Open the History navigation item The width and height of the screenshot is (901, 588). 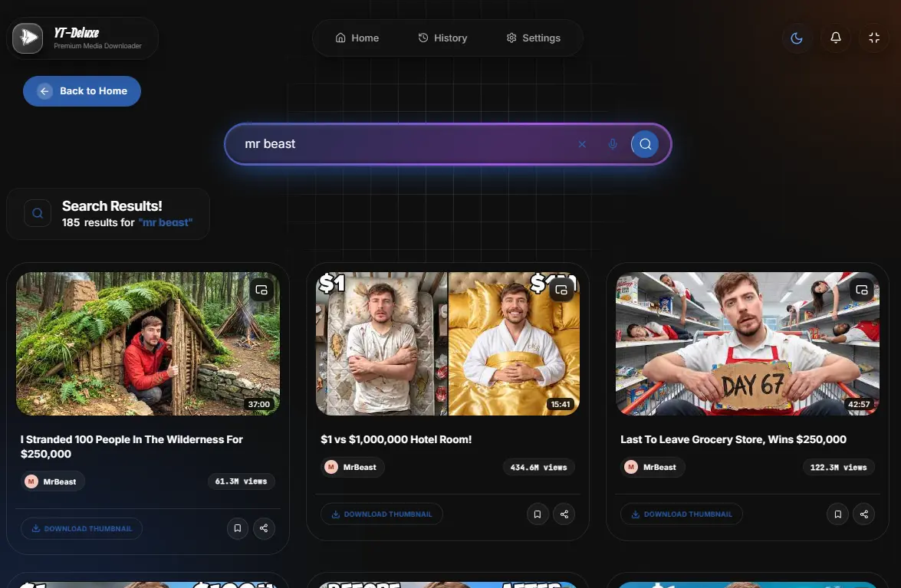[x=442, y=38]
